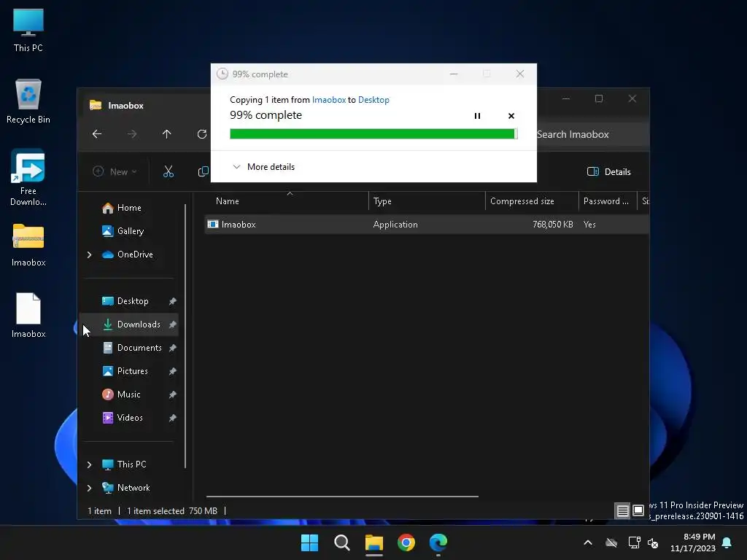This screenshot has width=747, height=560.
Task: Click the navigation pane vertical scrollbar
Action: pos(185,335)
